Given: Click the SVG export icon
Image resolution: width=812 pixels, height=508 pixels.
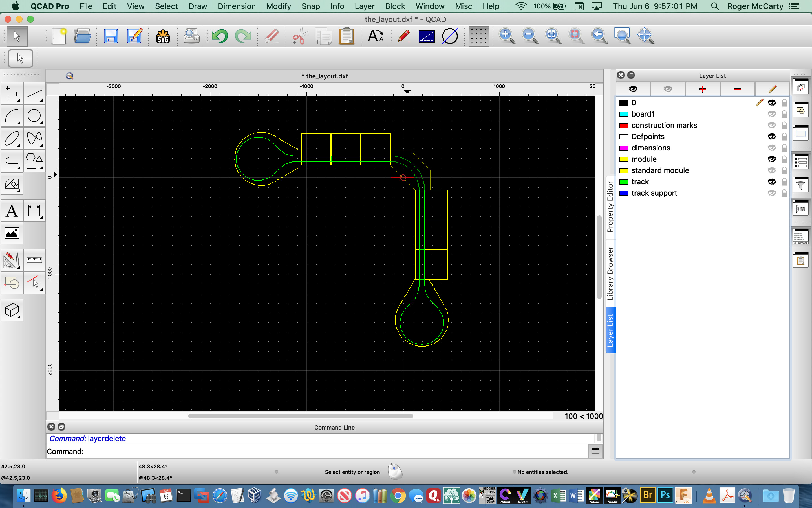Looking at the screenshot, I should [x=163, y=36].
